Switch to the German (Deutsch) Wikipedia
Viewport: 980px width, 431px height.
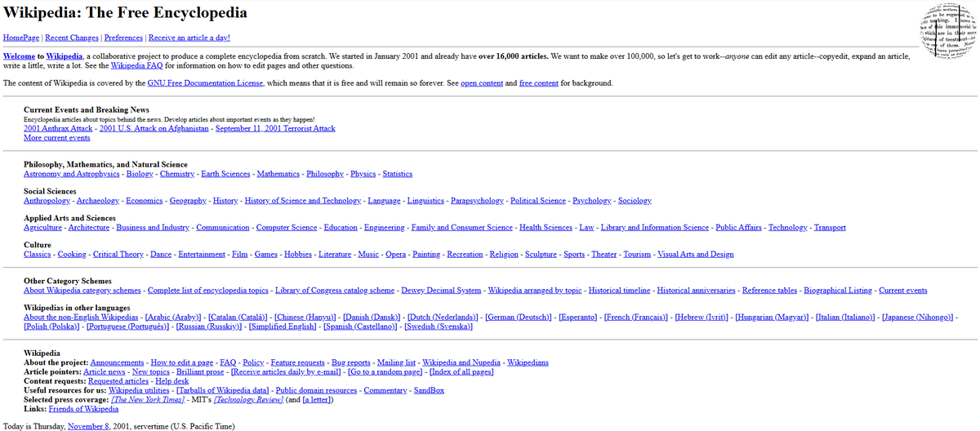point(519,317)
